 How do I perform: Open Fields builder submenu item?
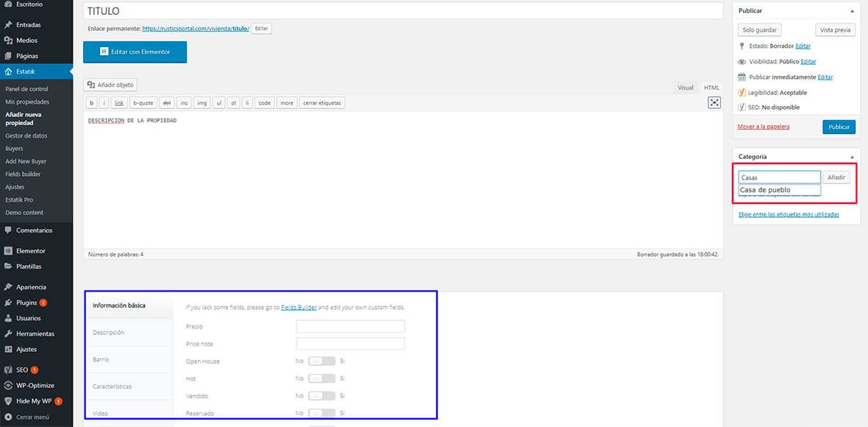[23, 174]
